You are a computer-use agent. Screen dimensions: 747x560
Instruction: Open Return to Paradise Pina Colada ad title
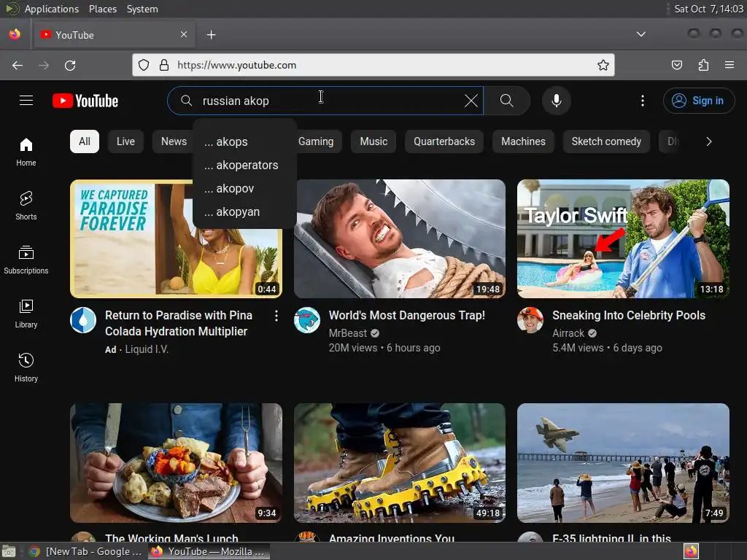(179, 323)
